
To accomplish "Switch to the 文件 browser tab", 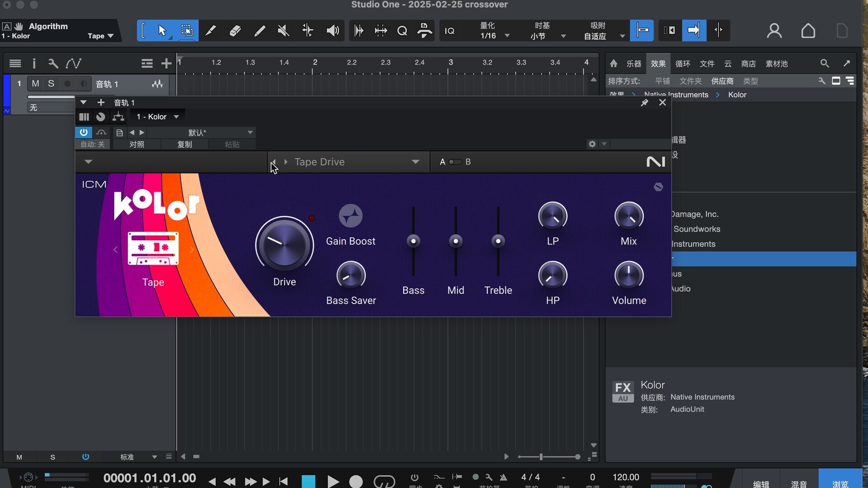I will click(x=707, y=64).
